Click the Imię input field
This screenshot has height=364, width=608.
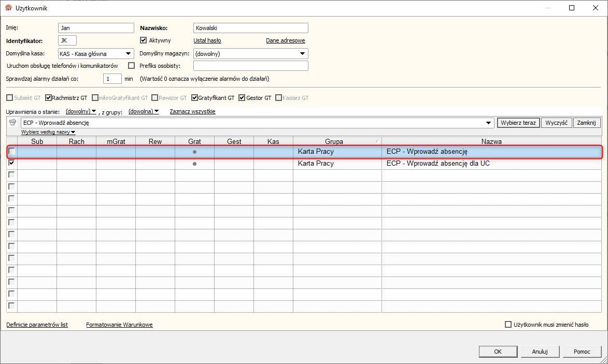[x=96, y=28]
